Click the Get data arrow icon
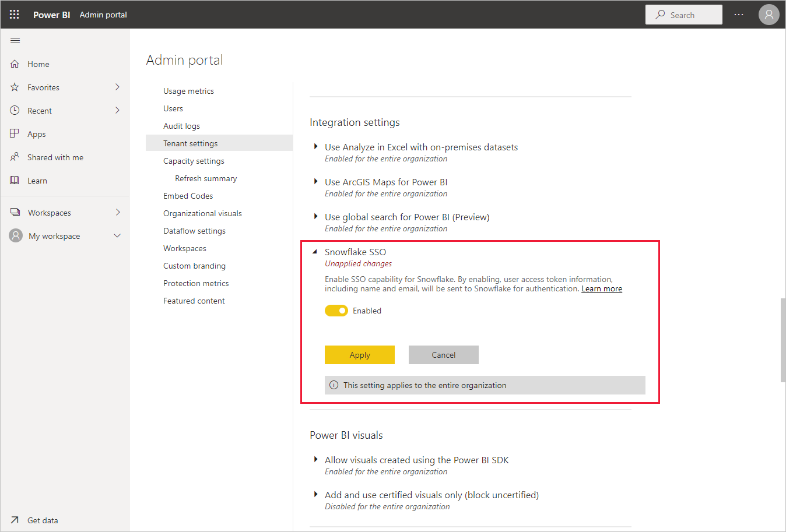The height and width of the screenshot is (532, 786). coord(15,520)
